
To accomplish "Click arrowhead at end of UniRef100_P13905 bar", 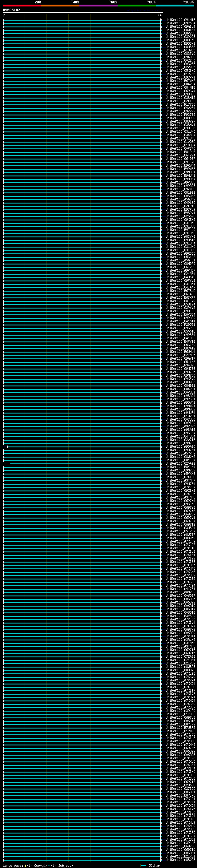I will [161, 50].
